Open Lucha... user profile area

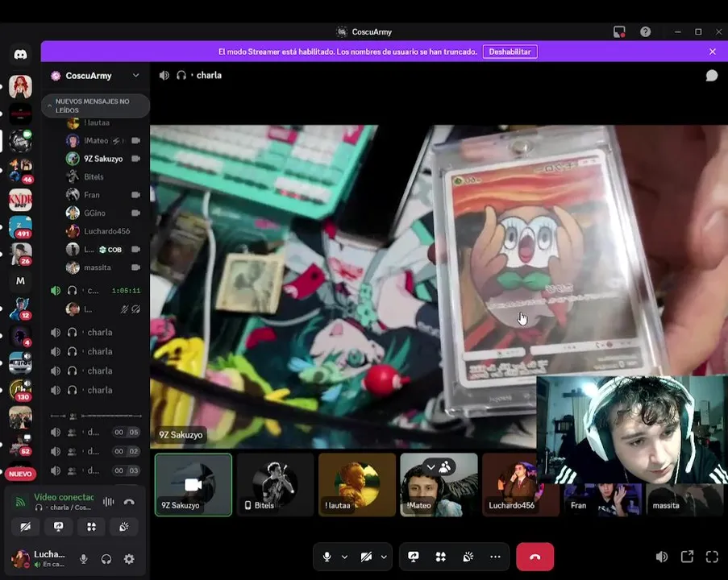point(40,559)
